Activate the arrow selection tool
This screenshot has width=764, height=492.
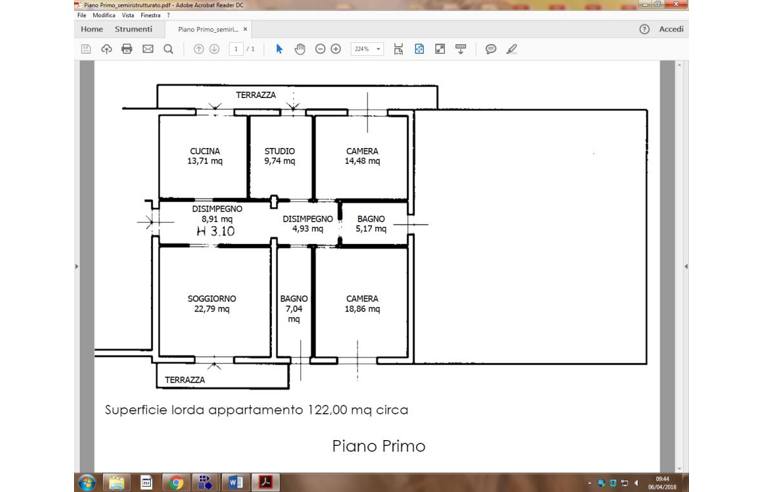(279, 49)
